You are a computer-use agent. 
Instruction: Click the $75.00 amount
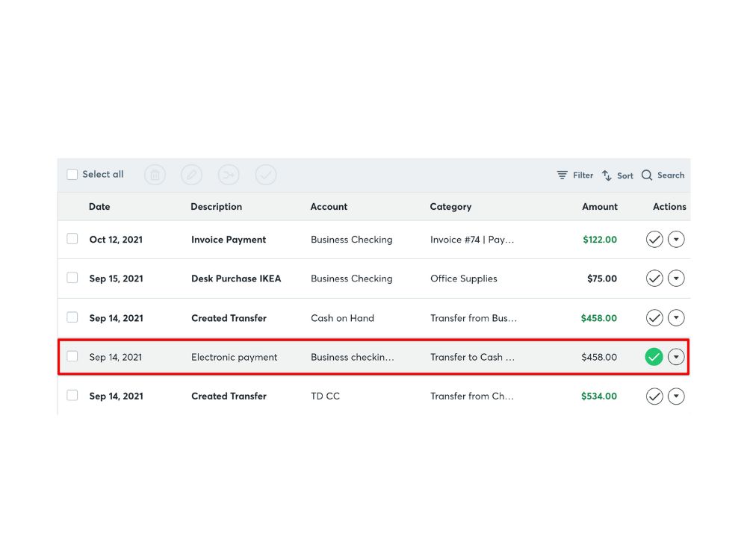coord(602,279)
